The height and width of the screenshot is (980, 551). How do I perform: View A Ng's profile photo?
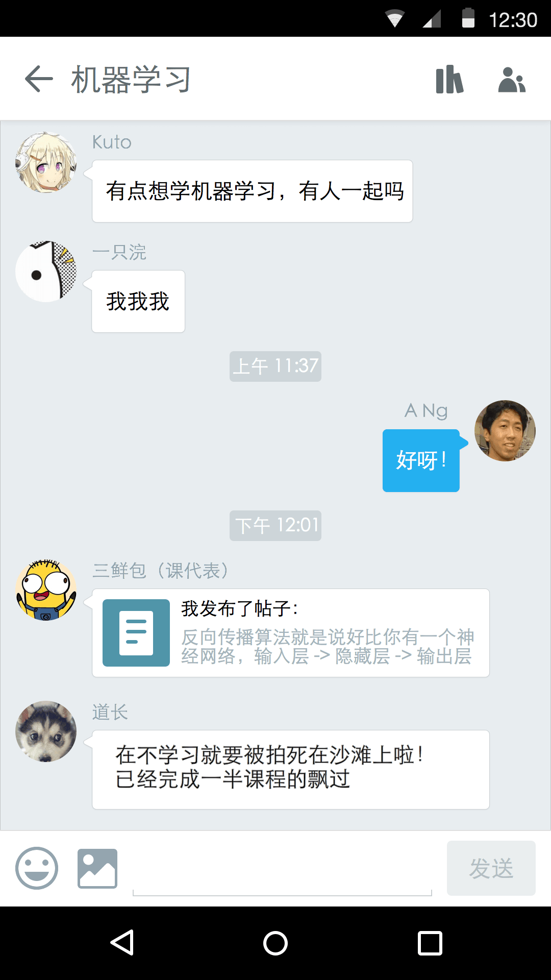click(505, 431)
